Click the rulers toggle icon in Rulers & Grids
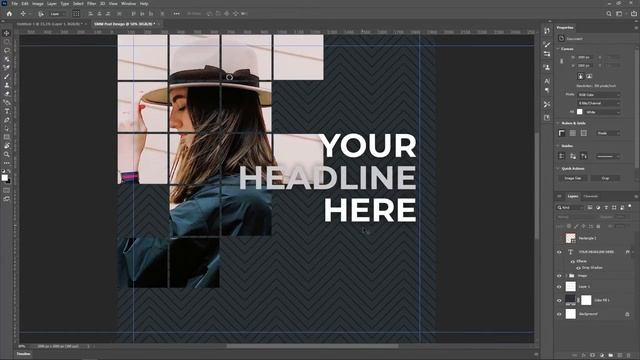This screenshot has height=360, width=640. (562, 133)
